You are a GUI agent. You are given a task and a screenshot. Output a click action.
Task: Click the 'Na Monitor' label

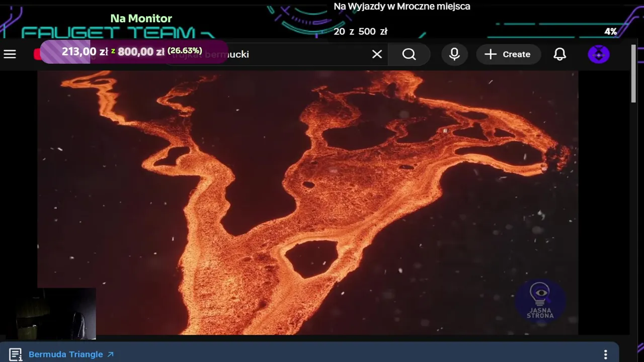pyautogui.click(x=141, y=19)
